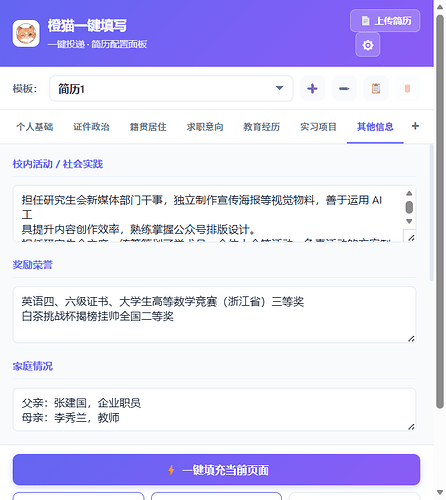Image resolution: width=446 pixels, height=500 pixels.
Task: Open settings via the gear icon
Action: [x=367, y=45]
